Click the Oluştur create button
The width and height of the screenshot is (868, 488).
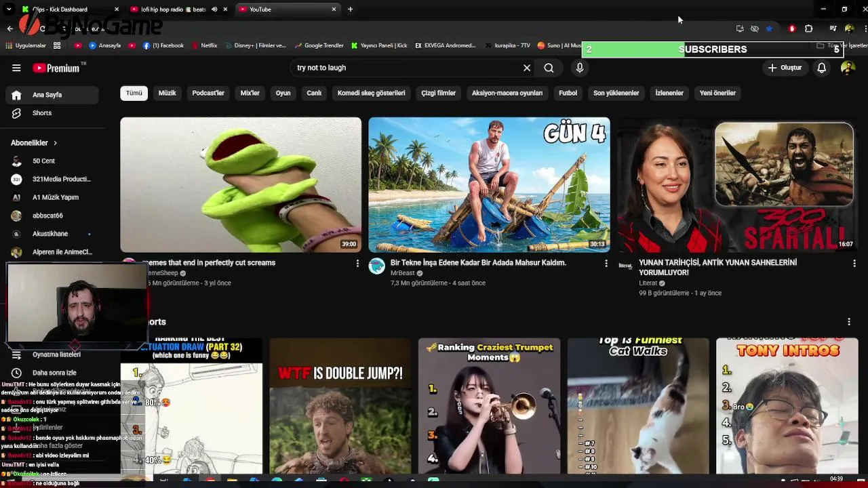tap(785, 68)
